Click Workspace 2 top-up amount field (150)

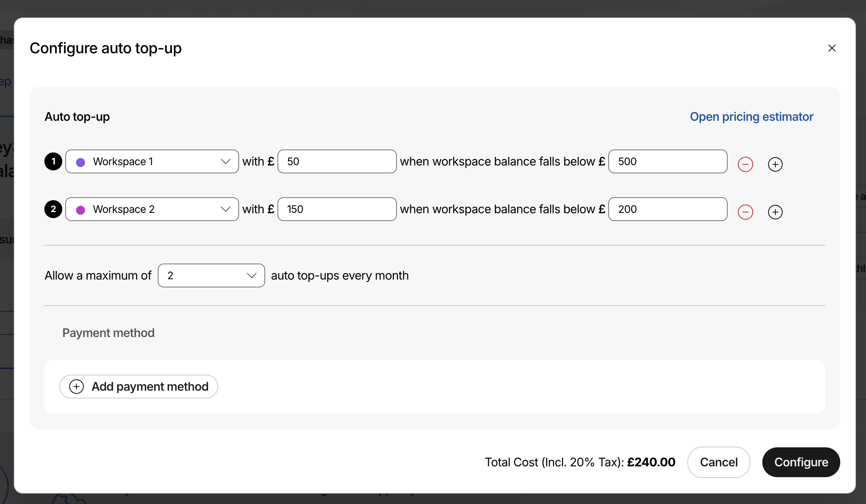336,209
